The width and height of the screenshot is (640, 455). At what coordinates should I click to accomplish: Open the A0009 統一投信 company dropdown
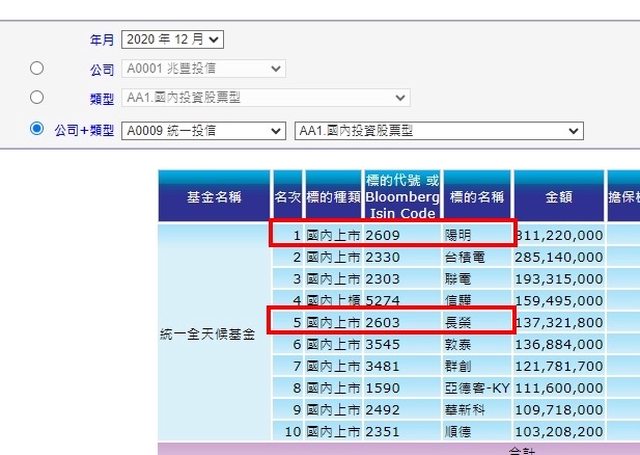click(203, 131)
